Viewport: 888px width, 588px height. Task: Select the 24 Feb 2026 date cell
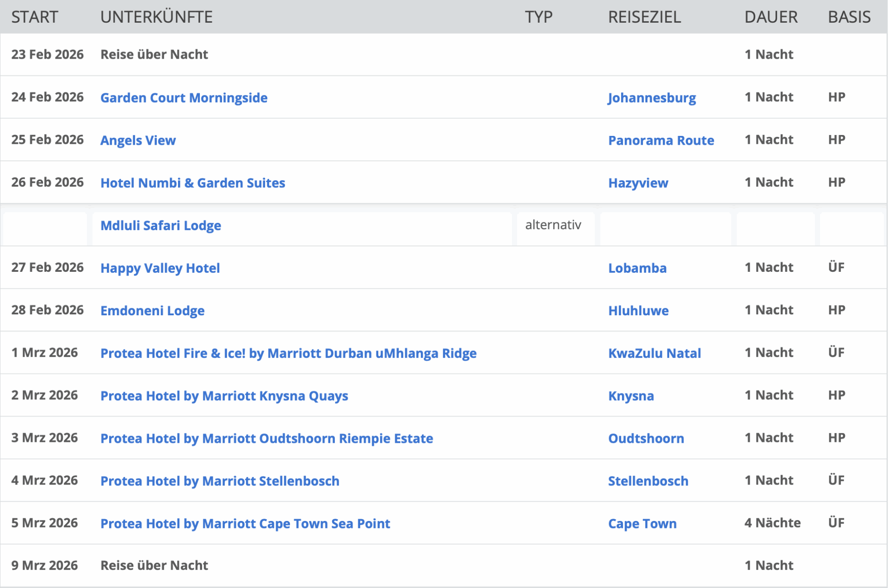tap(47, 97)
